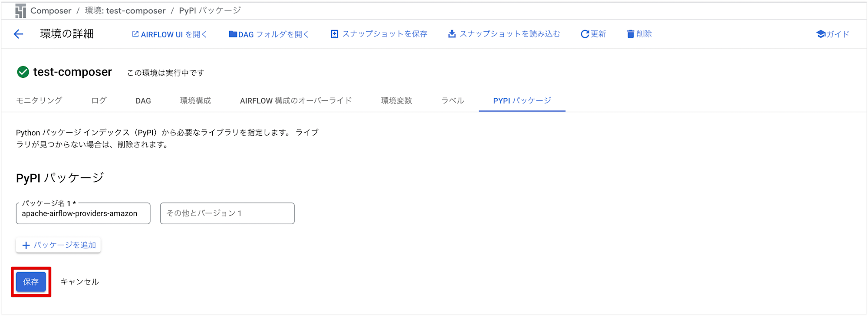The width and height of the screenshot is (868, 316).
Task: Click the Composer breadcrumb link
Action: [51, 11]
